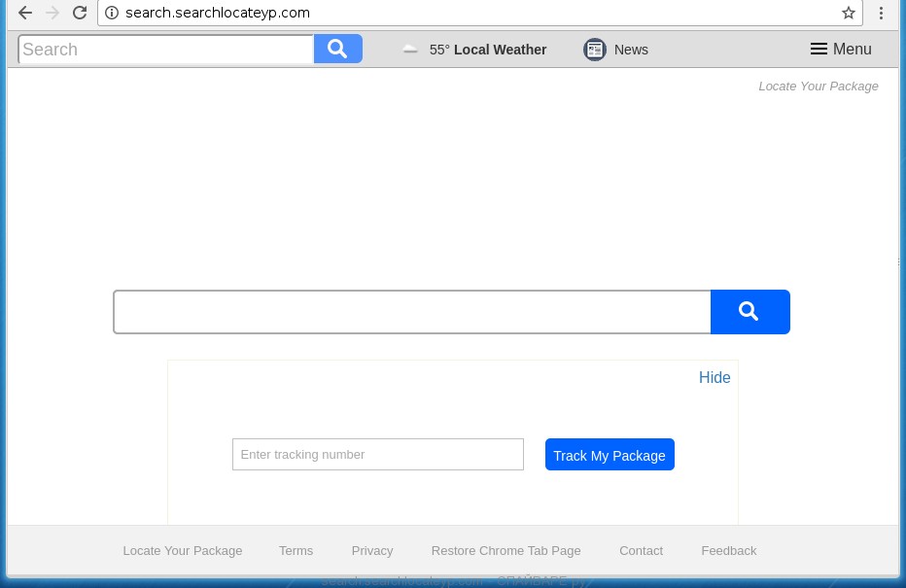Click the small toolbar search magnifier button
Viewport: 906px width, 588px height.
[337, 49]
